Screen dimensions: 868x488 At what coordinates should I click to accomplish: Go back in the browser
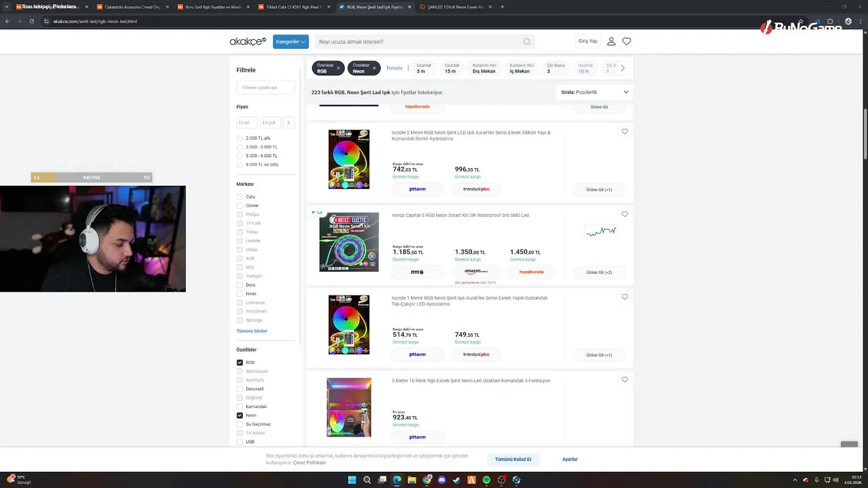7,21
